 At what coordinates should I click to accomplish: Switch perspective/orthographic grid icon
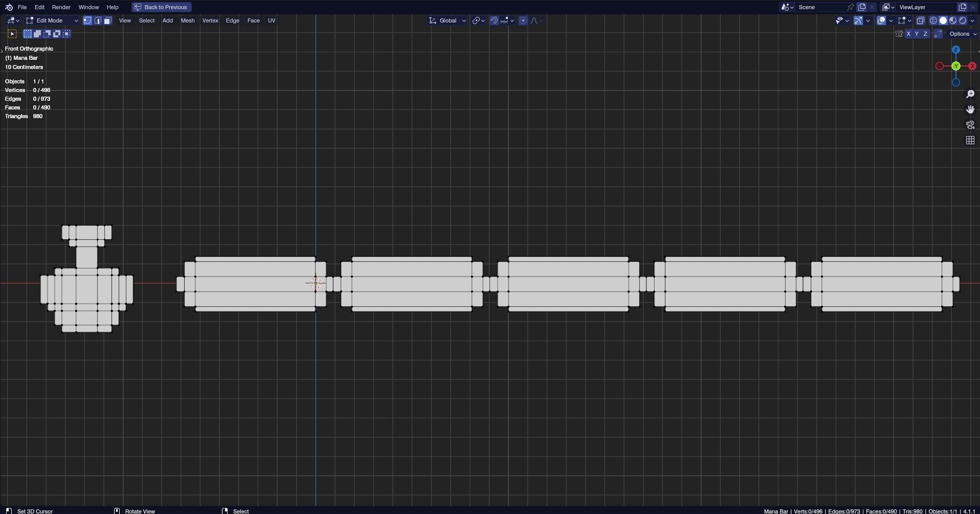[970, 140]
